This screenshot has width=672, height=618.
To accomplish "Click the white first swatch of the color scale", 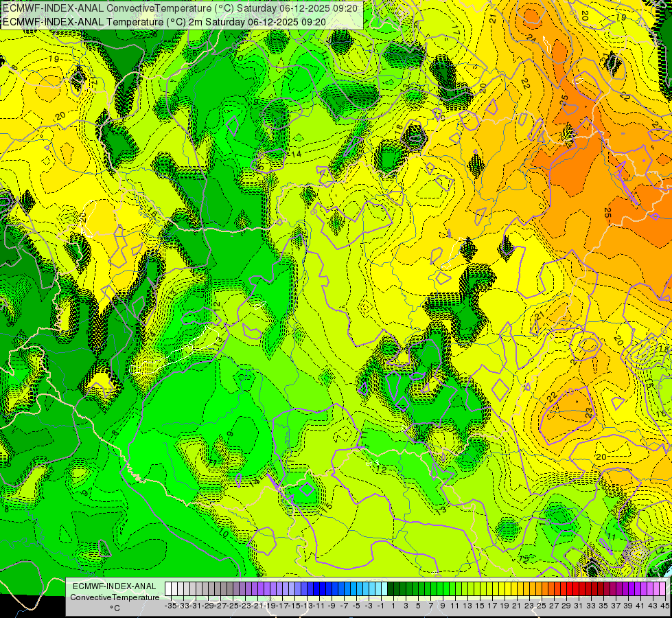I will pos(168,589).
